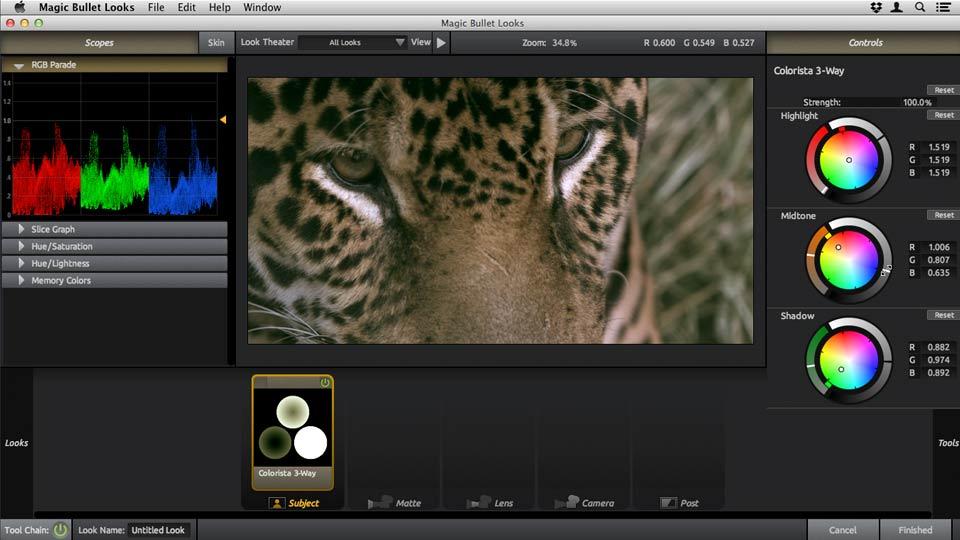
Task: Reset the Midtone color wheel
Action: point(943,215)
